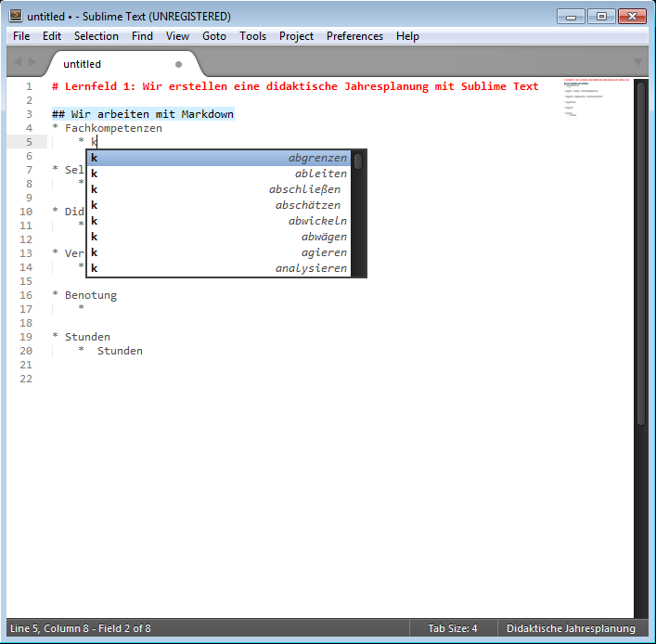
Task: Open the Selection menu
Action: coord(96,36)
